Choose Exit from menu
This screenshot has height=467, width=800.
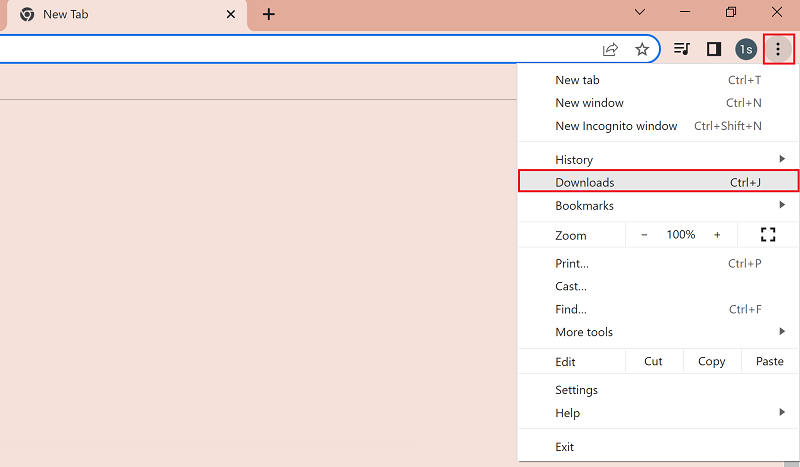click(658, 447)
